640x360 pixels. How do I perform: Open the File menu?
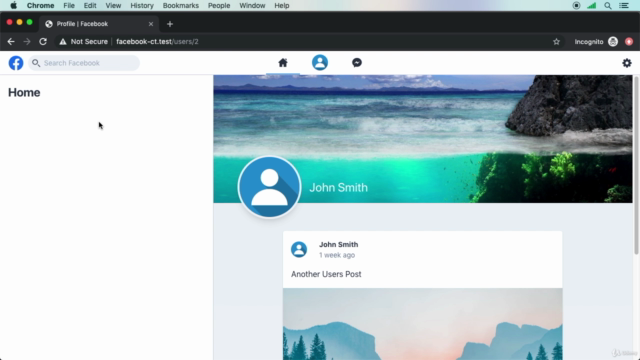[x=69, y=5]
